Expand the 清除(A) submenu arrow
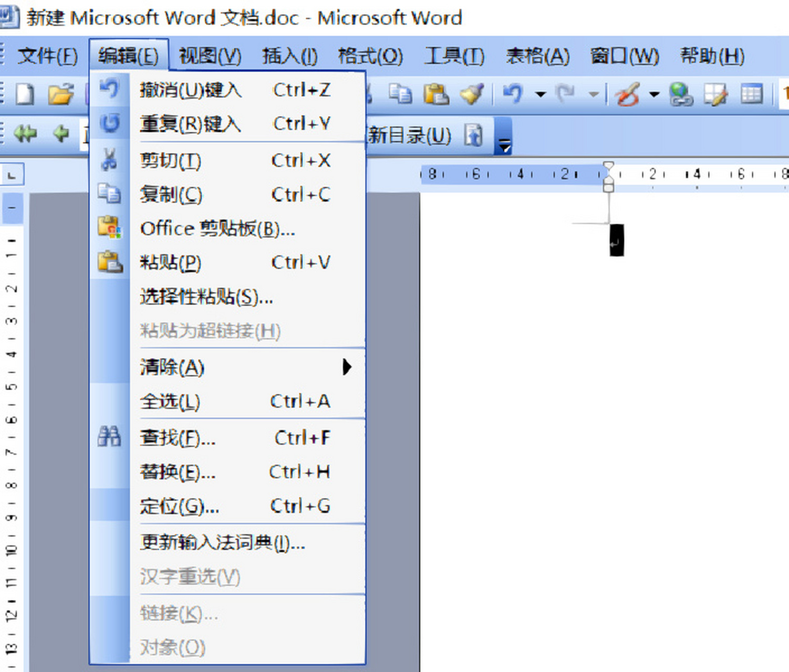This screenshot has height=672, width=789. click(347, 368)
